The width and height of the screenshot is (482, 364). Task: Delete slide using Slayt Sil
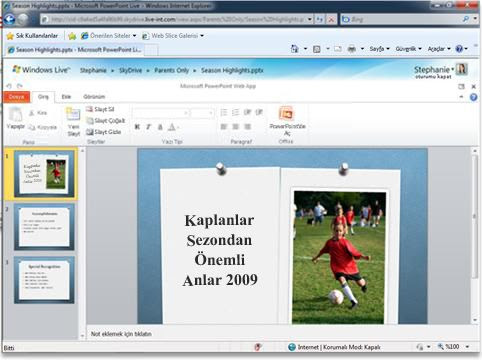pyautogui.click(x=100, y=109)
